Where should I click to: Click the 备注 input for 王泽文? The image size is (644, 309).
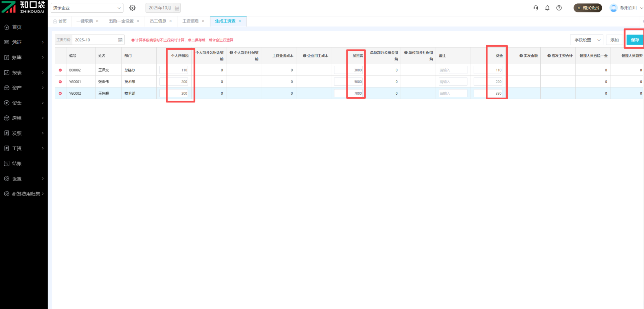(453, 70)
